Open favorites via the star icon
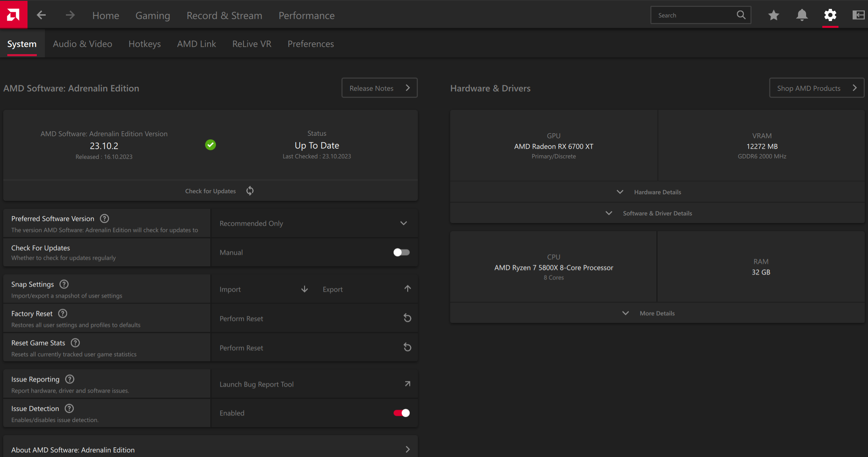The width and height of the screenshot is (868, 457). click(x=773, y=15)
